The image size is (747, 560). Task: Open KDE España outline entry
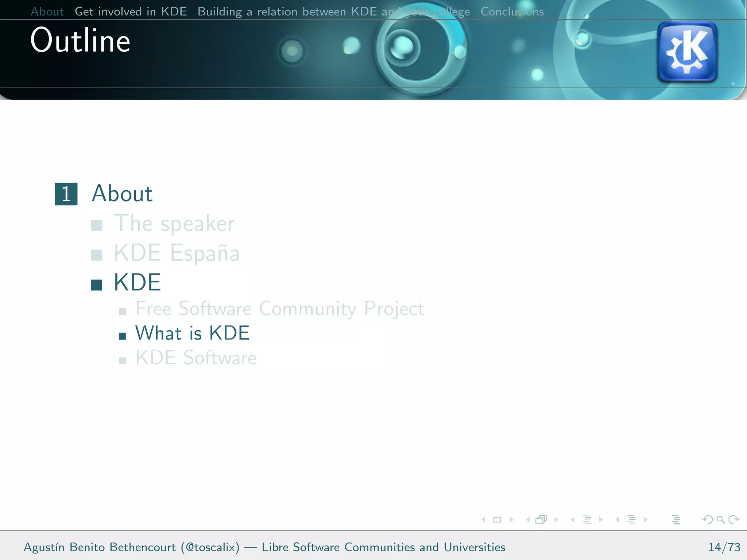[177, 252]
